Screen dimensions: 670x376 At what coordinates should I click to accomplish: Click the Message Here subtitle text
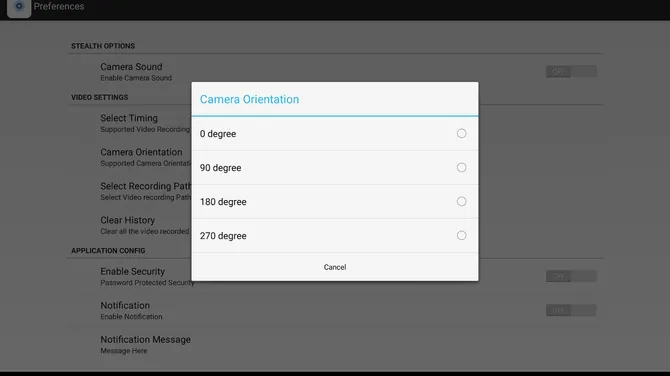(124, 351)
